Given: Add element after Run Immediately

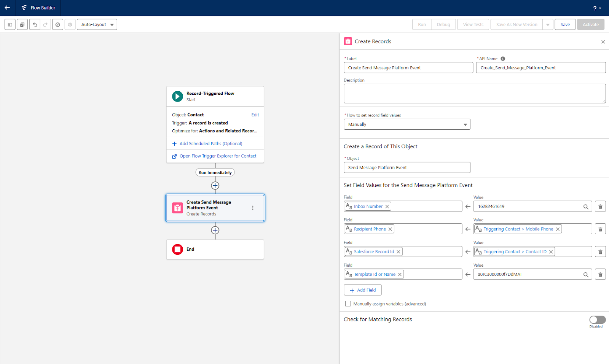Looking at the screenshot, I should pyautogui.click(x=215, y=186).
